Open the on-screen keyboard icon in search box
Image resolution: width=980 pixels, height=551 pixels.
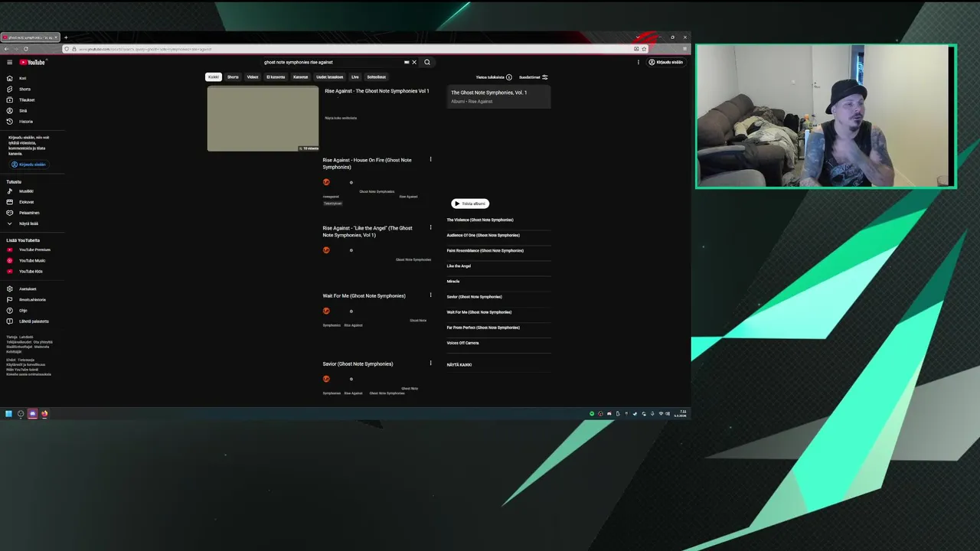click(x=407, y=62)
